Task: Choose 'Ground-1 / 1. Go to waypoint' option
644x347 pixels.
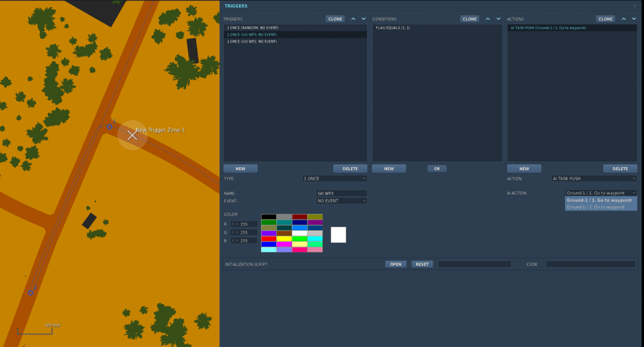Action: [x=601, y=200]
